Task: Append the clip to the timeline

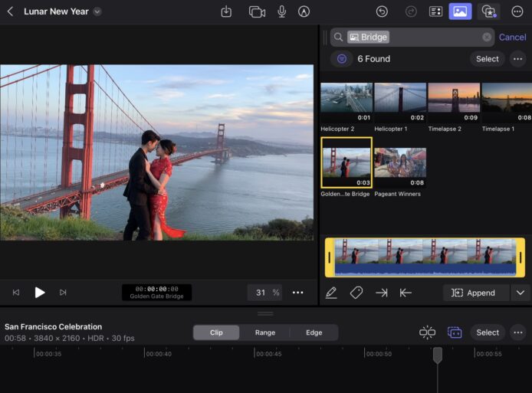Action: (x=475, y=293)
